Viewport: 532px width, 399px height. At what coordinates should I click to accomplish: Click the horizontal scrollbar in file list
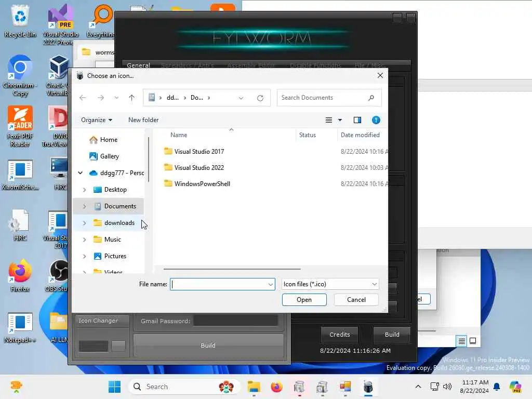pyautogui.click(x=232, y=269)
